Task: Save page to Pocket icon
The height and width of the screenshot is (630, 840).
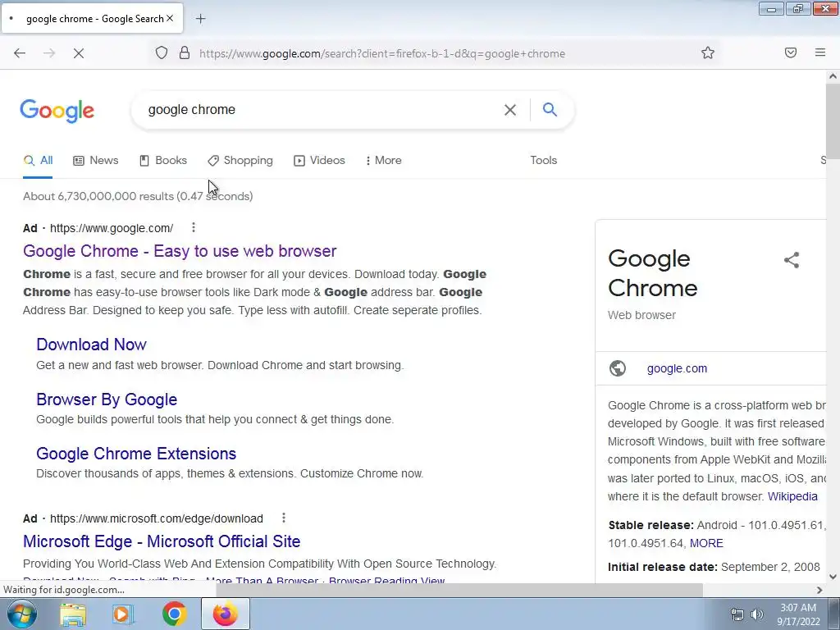Action: coord(790,52)
